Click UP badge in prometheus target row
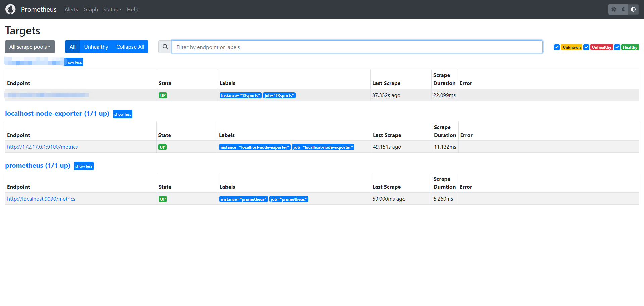644x306 pixels. click(163, 199)
